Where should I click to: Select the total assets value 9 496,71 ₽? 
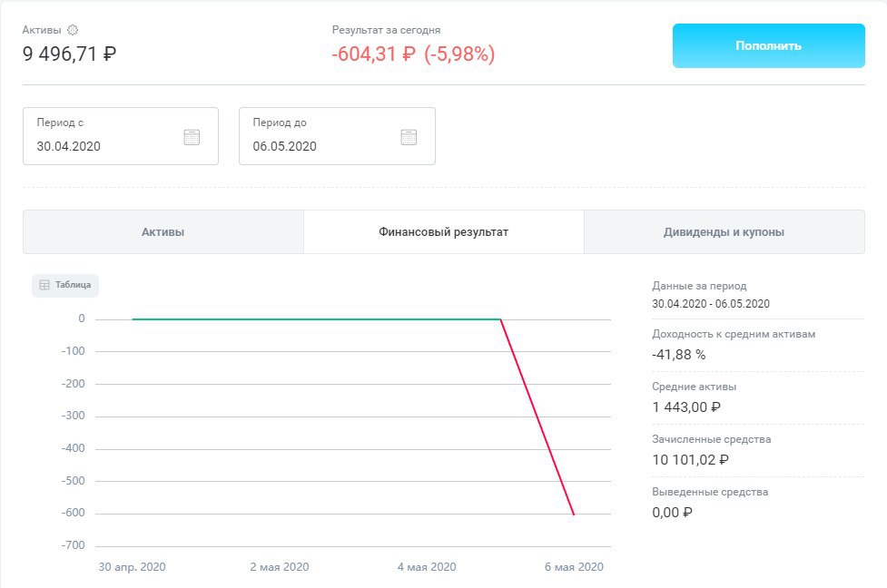[69, 54]
